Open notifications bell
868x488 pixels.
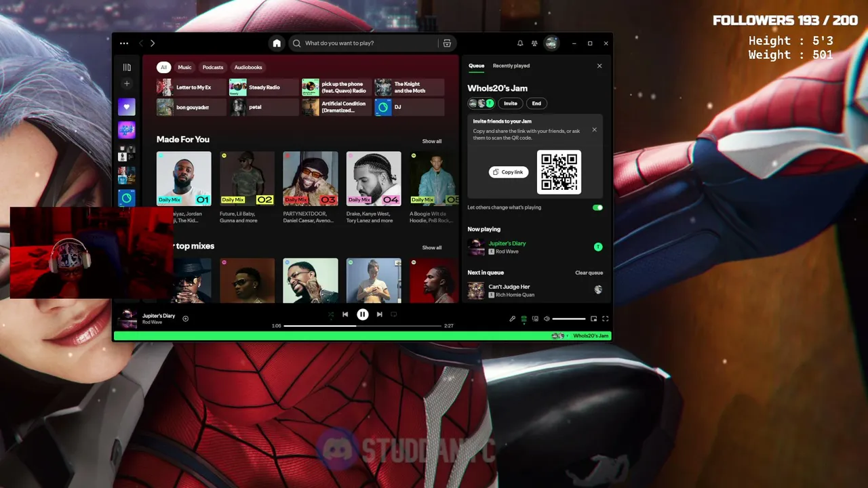coord(520,43)
